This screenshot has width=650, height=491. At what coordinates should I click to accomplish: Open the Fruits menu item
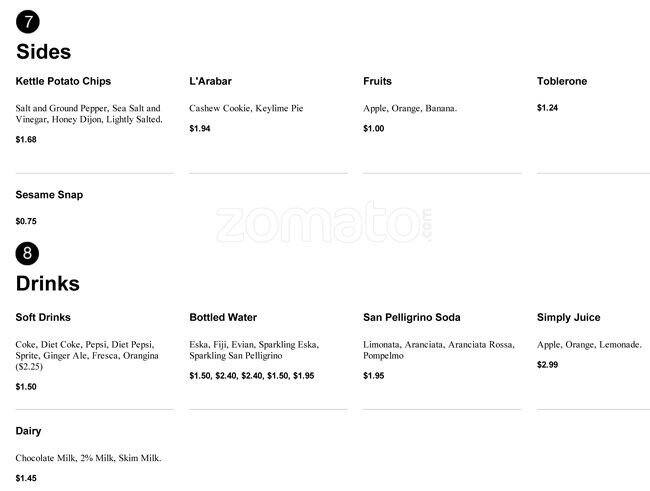pyautogui.click(x=377, y=81)
